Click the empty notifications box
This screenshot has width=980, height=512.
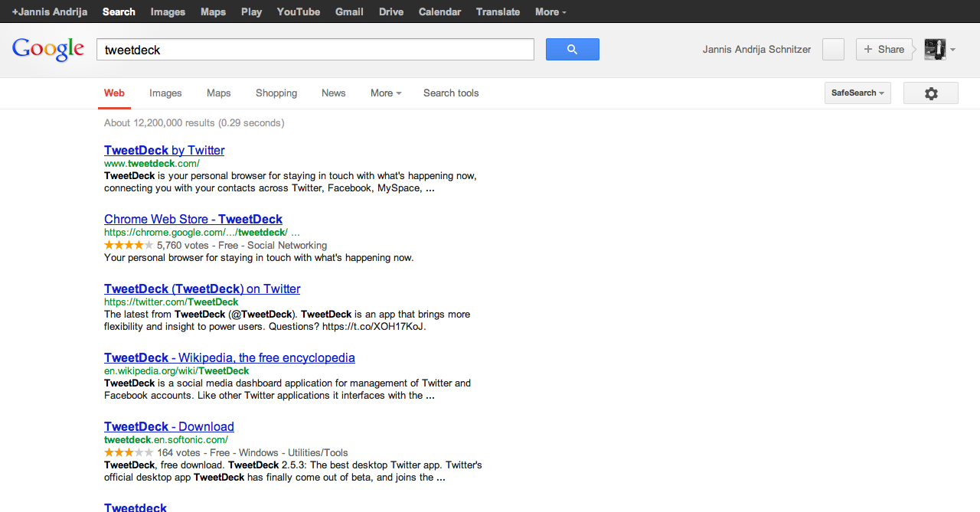click(833, 49)
